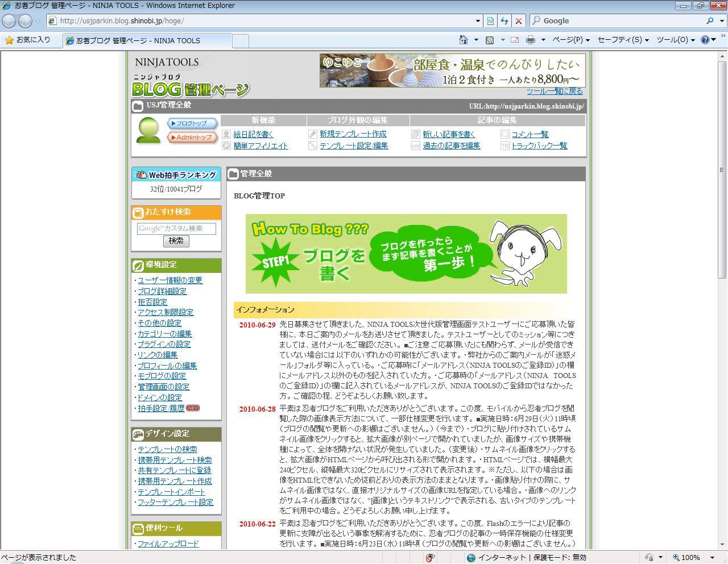Open the ドメインの設定 link

(160, 397)
